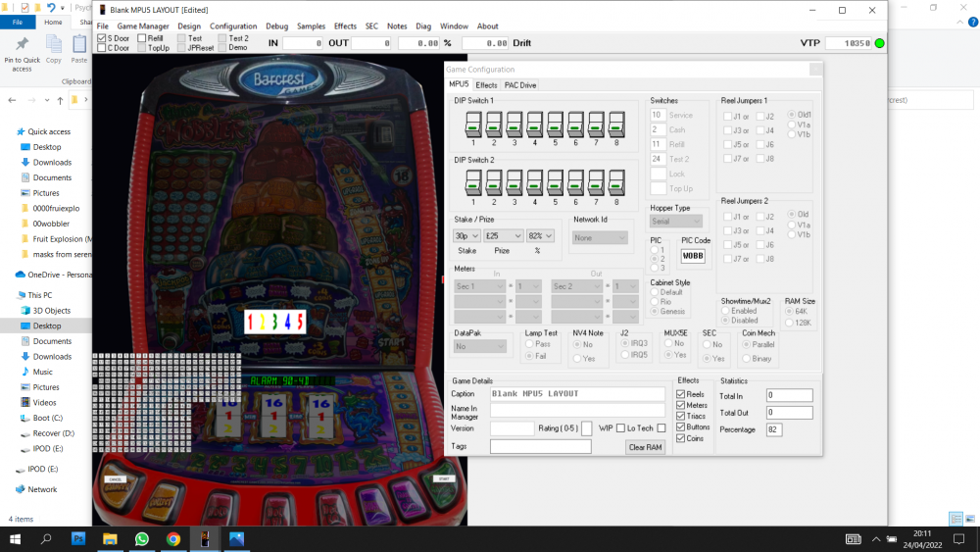Image resolution: width=980 pixels, height=552 pixels.
Task: Toggle DIP Switch 1 switch number 4
Action: tap(534, 125)
